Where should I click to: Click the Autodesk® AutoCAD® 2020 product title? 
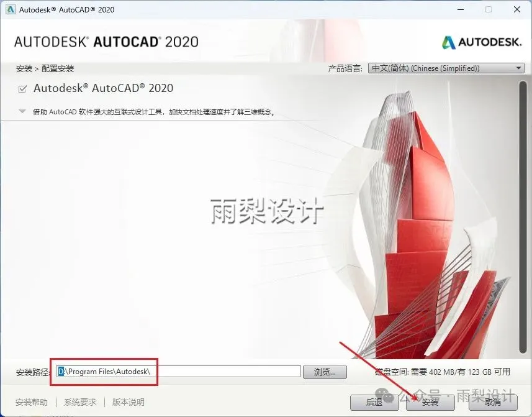[x=103, y=88]
